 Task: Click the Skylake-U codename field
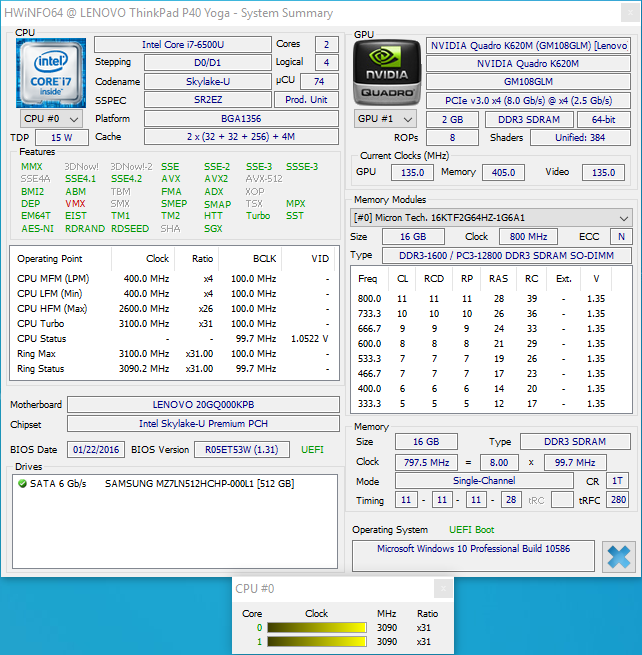click(x=208, y=81)
